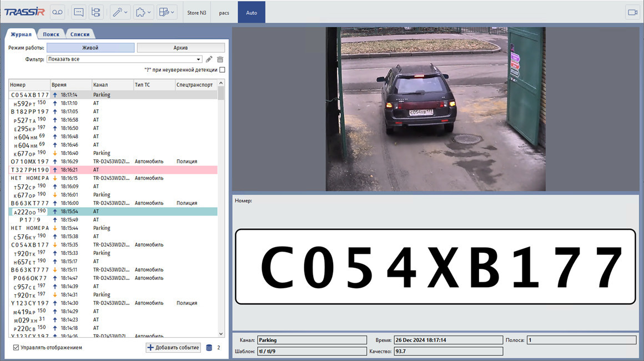Select pink row T327PH190 in journal
644x361 pixels.
(111, 170)
